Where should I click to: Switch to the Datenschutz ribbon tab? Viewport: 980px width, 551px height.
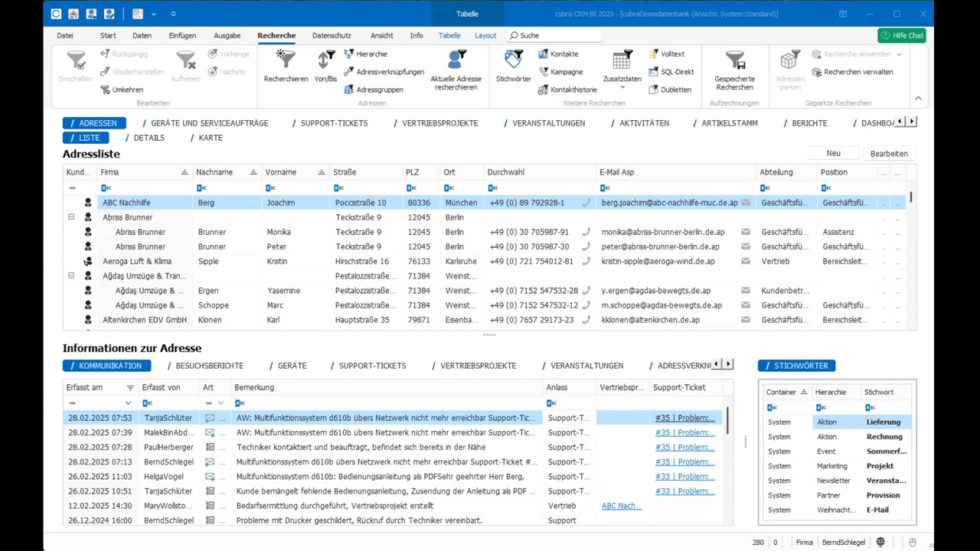[x=332, y=35]
